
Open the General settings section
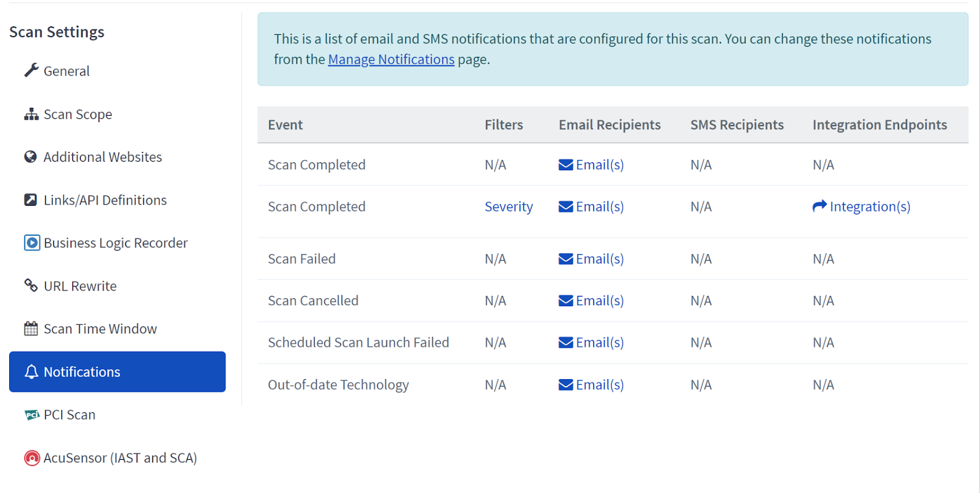pos(66,71)
